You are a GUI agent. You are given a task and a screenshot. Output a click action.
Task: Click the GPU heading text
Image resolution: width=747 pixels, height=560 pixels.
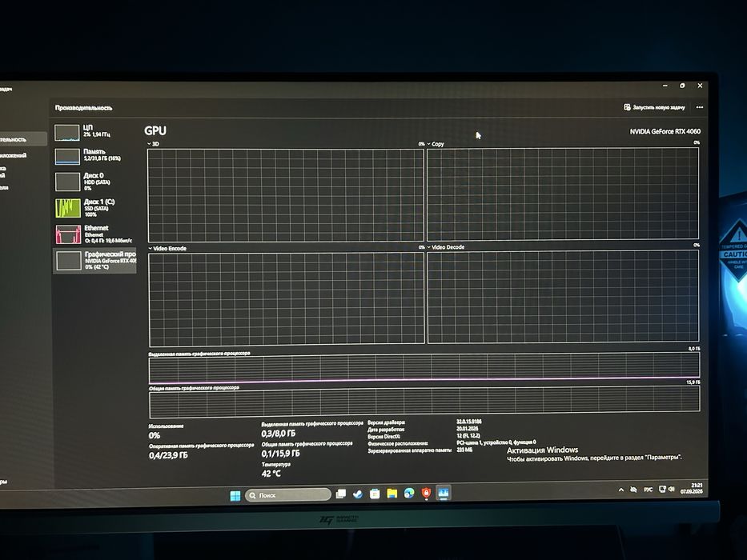[155, 131]
